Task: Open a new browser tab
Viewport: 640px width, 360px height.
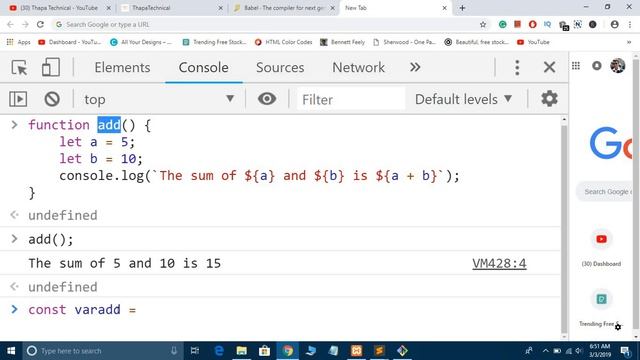Action: (462, 8)
